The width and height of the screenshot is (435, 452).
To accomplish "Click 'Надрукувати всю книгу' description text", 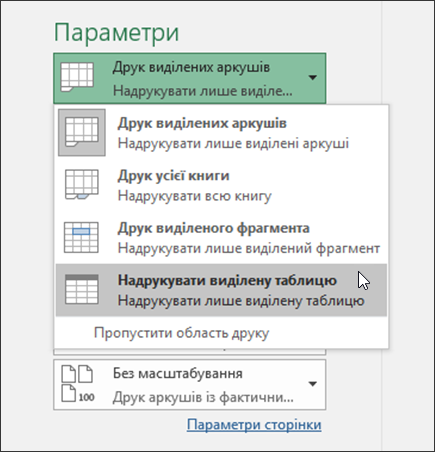I will click(x=195, y=196).
